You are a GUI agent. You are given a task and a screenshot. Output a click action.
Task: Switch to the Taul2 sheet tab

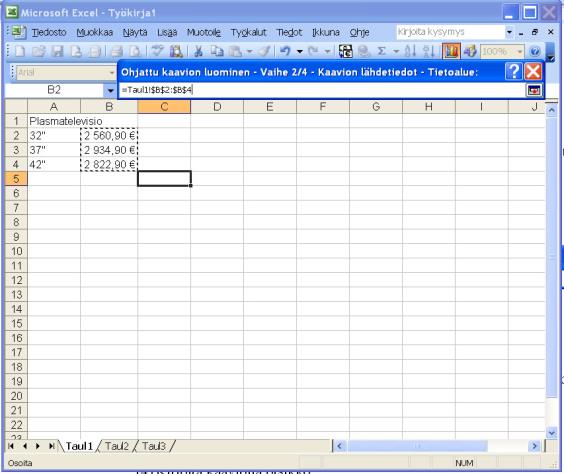[x=117, y=446]
